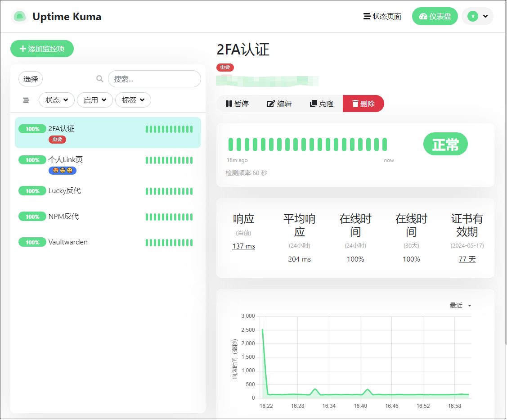The width and height of the screenshot is (507, 420).
Task: Select the Vaultwarden monitor
Action: coord(108,242)
